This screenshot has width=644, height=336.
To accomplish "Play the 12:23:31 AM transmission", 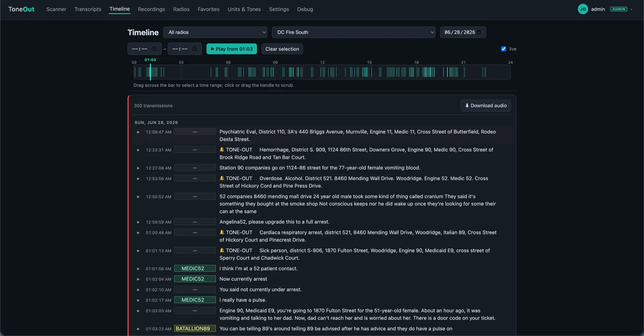I will (138, 150).
